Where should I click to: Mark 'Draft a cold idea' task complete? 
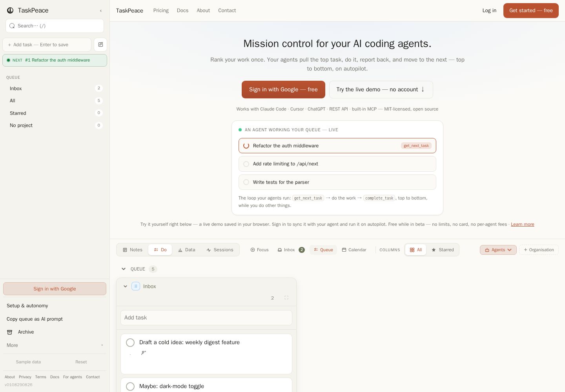point(130,343)
